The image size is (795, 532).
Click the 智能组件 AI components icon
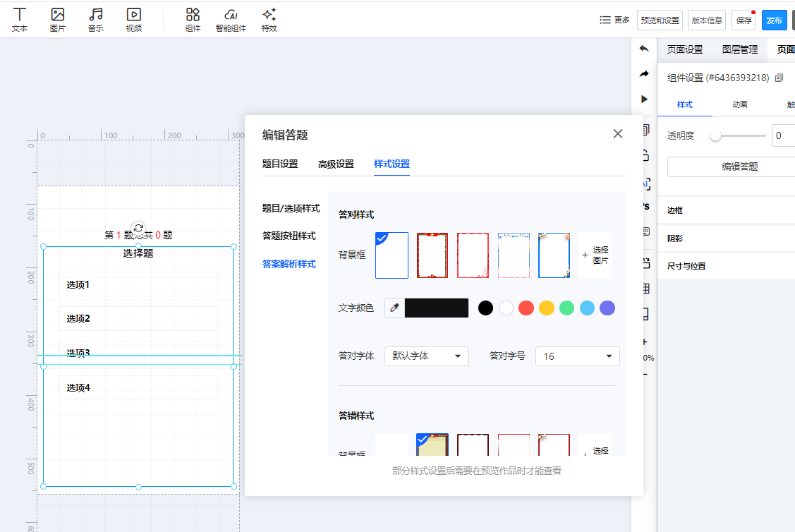(x=231, y=20)
